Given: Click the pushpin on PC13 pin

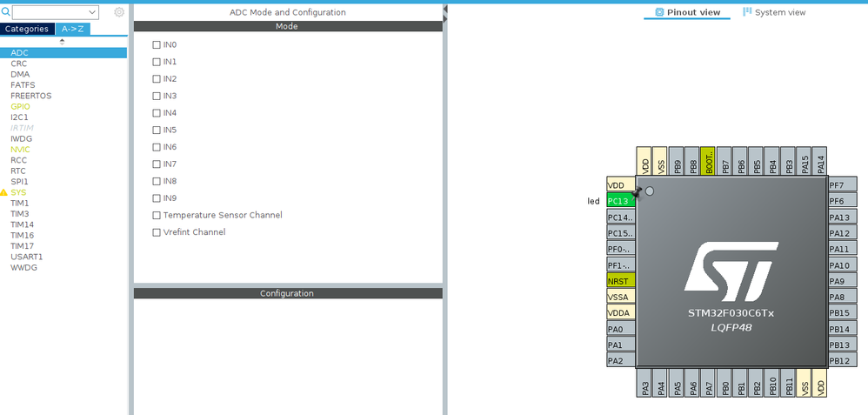Looking at the screenshot, I should (638, 192).
